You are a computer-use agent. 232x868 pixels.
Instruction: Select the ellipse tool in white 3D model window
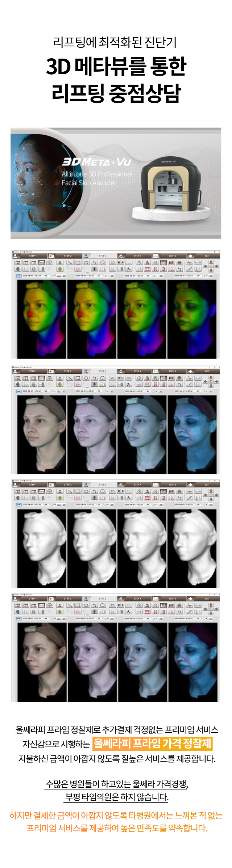tap(86, 491)
